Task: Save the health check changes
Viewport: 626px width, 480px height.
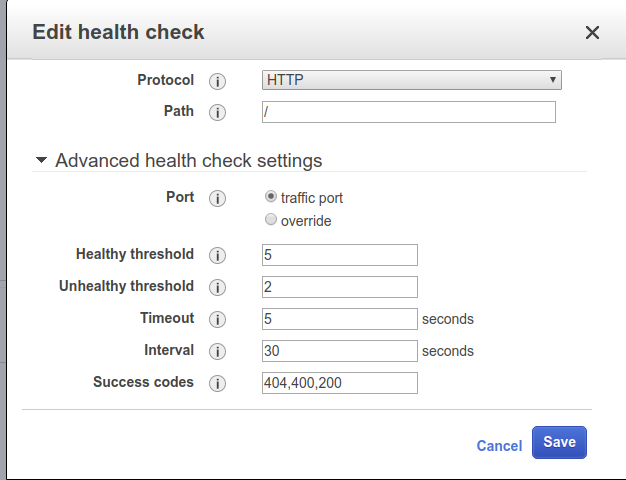Action: (x=559, y=442)
